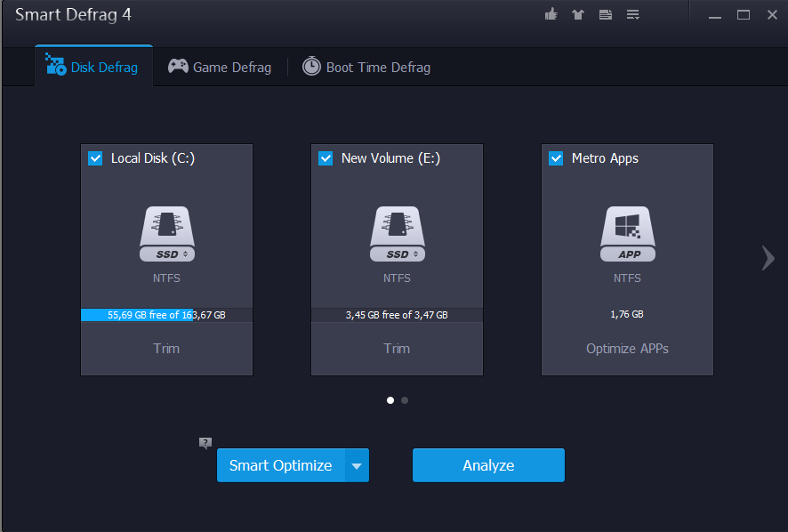Image resolution: width=788 pixels, height=532 pixels.
Task: Expand the Smart Optimize dropdown arrow
Action: 357,465
